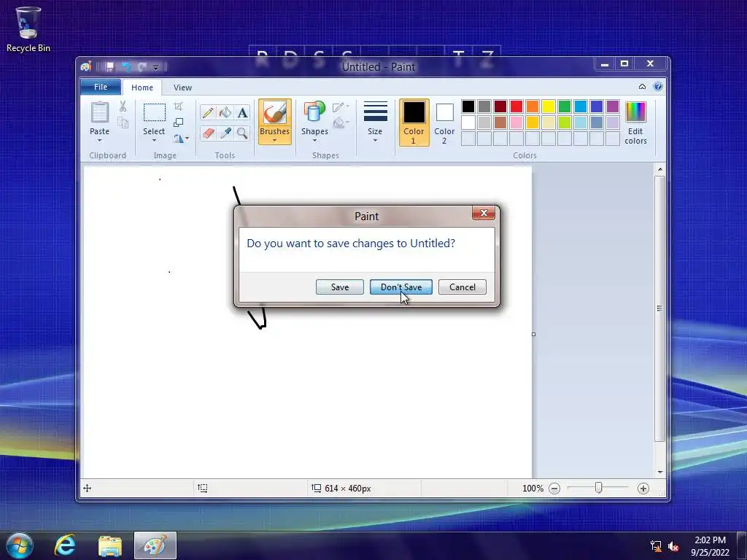Pick the green color swatch
747x560 pixels.
[565, 106]
